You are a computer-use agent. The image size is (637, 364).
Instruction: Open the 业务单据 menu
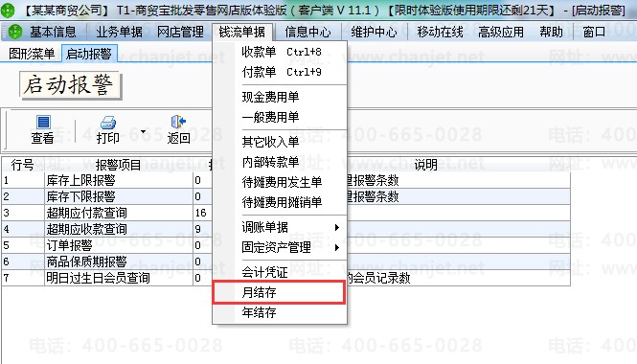(119, 32)
